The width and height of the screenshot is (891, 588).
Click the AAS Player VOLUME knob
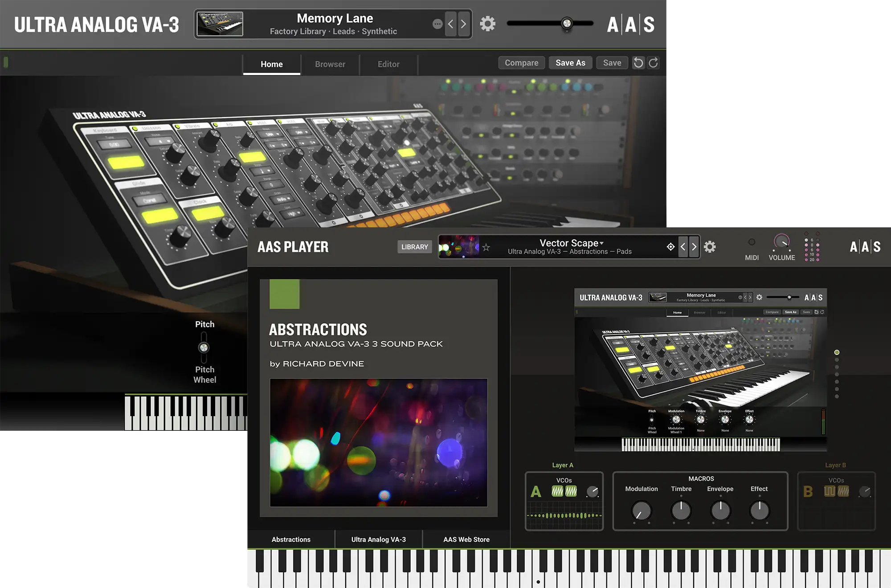pos(781,242)
